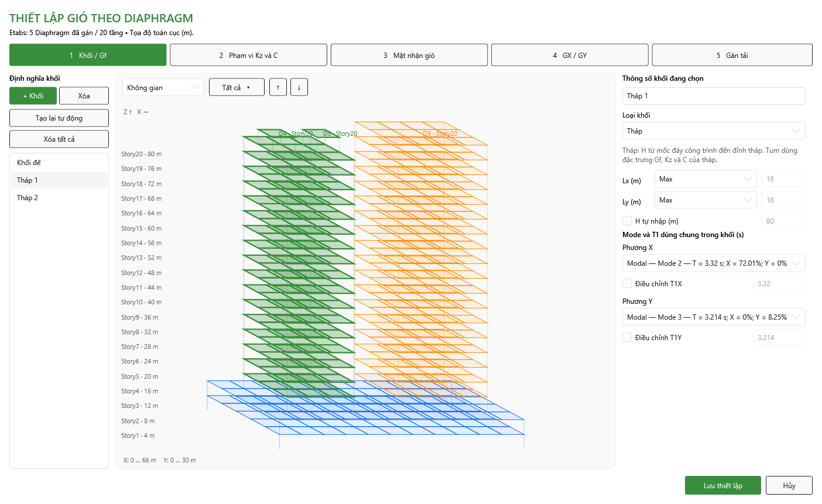Click the Lx value field
Viewport: 822px width, 504px height.
coord(783,179)
